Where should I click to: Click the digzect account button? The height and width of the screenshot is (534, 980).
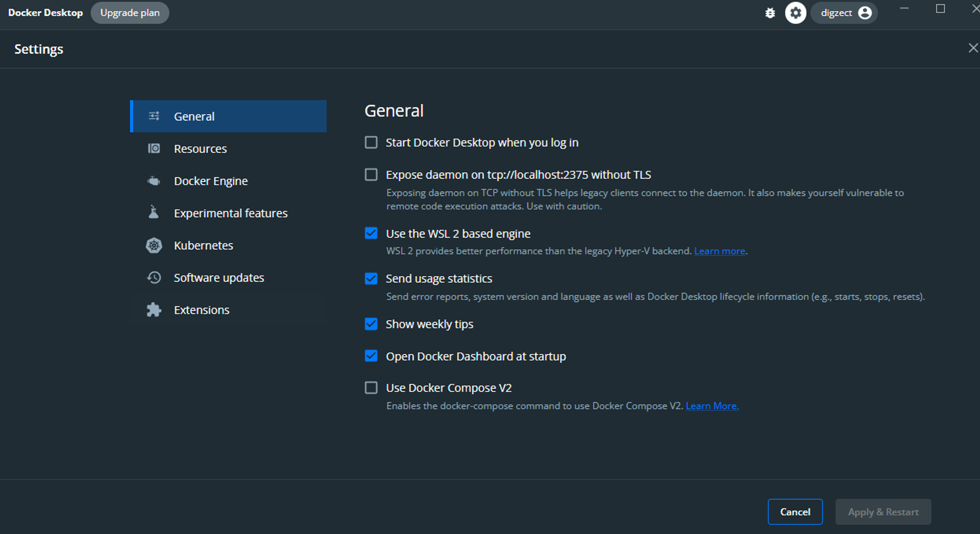pyautogui.click(x=844, y=13)
